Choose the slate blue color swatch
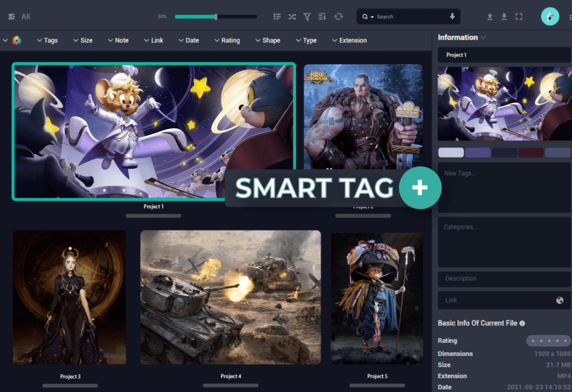572x392 pixels. pyautogui.click(x=557, y=152)
